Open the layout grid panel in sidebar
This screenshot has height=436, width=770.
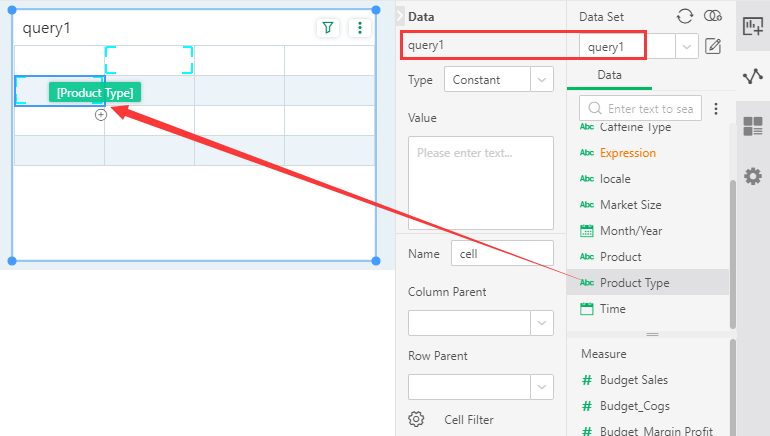pyautogui.click(x=753, y=126)
